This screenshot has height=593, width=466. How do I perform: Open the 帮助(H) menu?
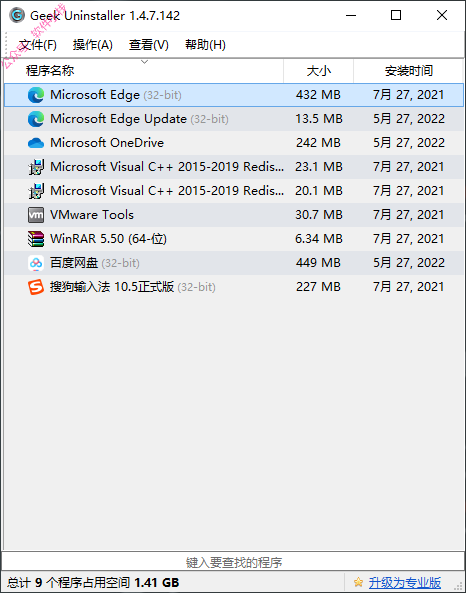(x=205, y=45)
